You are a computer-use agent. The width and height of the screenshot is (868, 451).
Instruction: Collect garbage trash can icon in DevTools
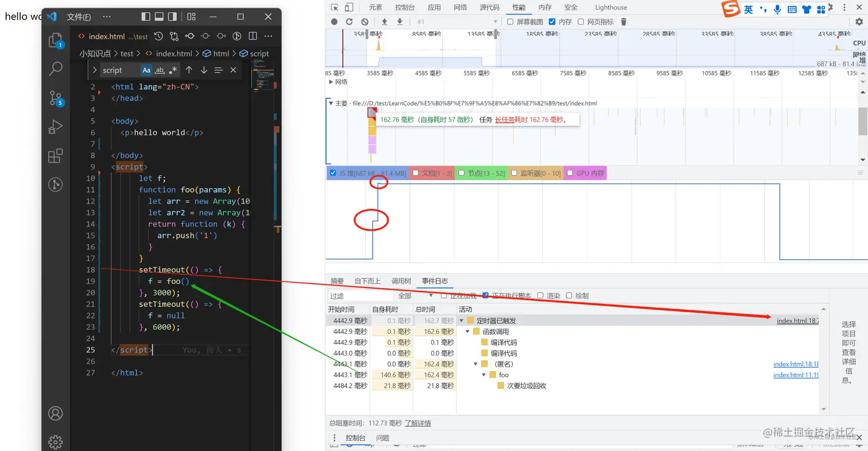click(624, 22)
